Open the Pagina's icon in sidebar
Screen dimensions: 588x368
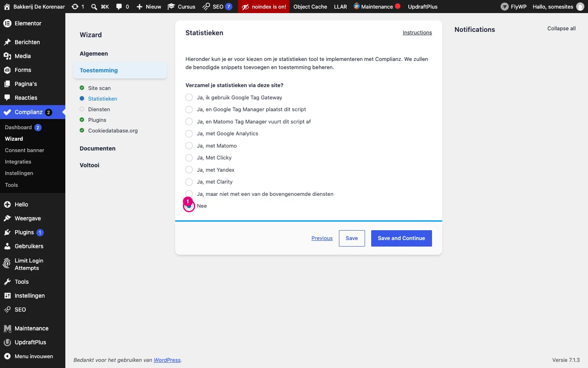click(x=7, y=84)
